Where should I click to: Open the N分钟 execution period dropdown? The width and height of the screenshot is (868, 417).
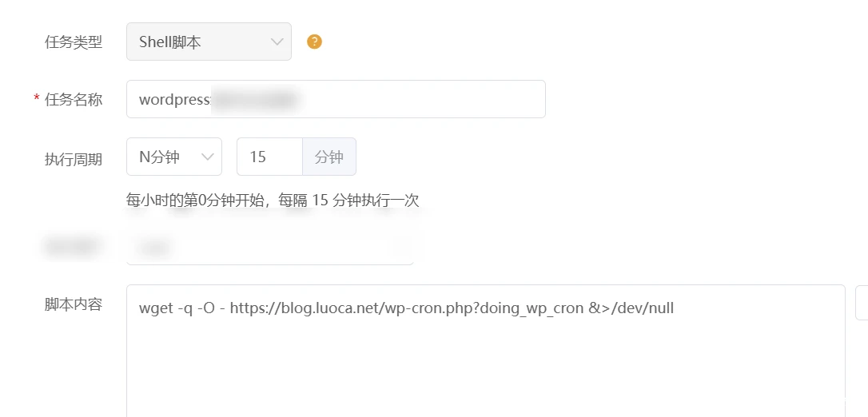pos(173,157)
